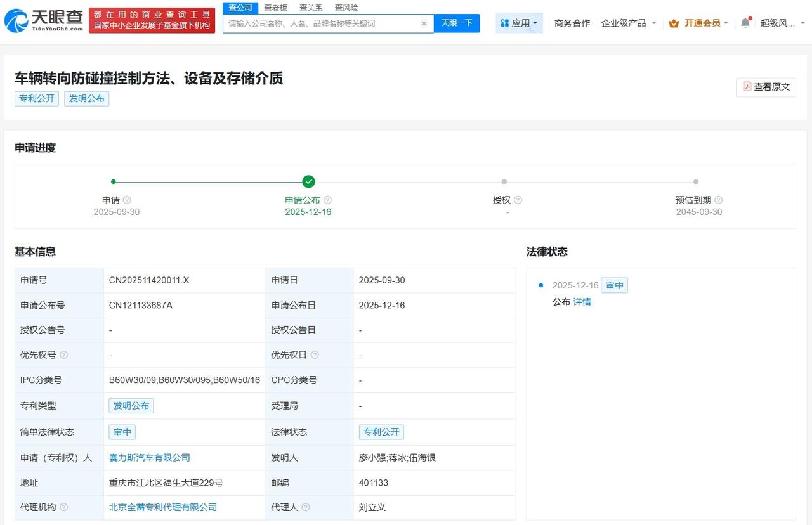Click the green 申请公布 checkmark on progress timeline

(x=308, y=181)
